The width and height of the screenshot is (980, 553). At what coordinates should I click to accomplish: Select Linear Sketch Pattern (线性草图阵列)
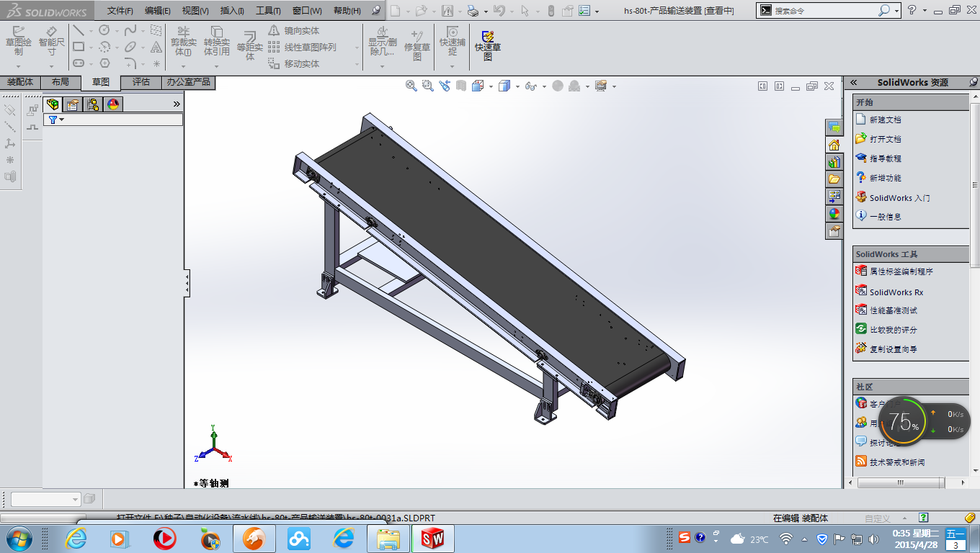click(x=302, y=48)
